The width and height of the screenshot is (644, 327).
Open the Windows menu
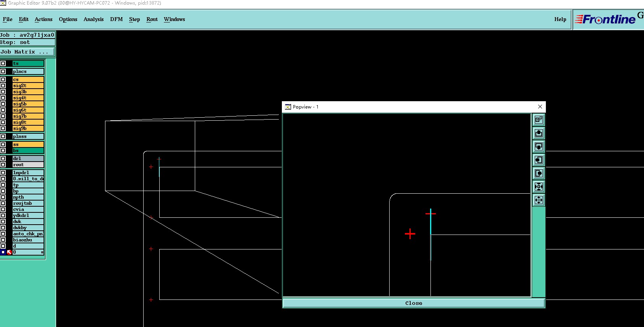coord(175,19)
